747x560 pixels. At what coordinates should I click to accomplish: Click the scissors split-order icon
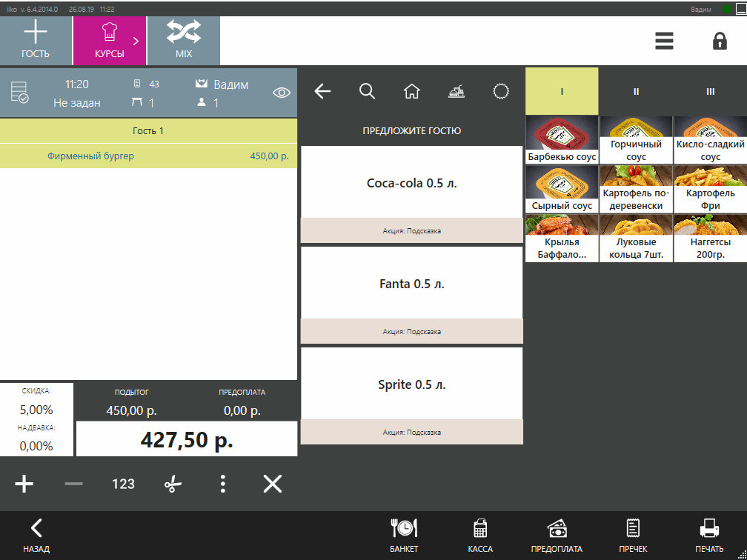(x=173, y=484)
